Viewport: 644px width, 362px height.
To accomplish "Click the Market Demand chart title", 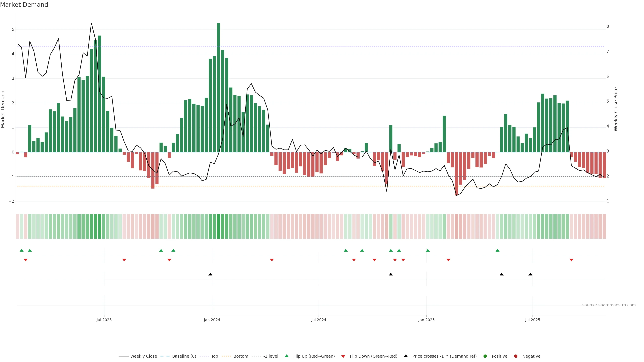I will (x=24, y=5).
